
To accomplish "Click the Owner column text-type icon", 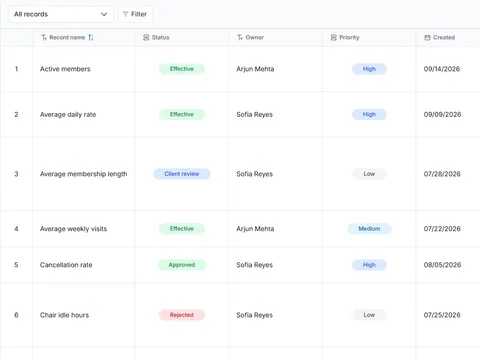I will click(240, 38).
